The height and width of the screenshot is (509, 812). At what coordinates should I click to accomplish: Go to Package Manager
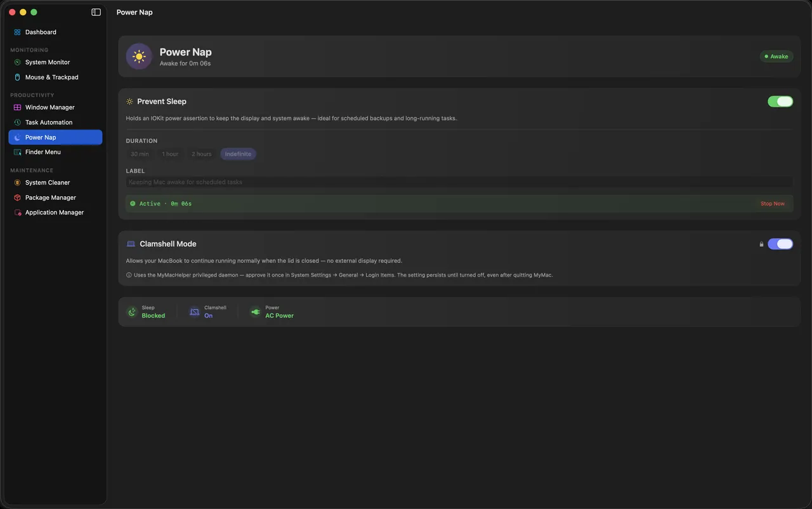[55, 197]
